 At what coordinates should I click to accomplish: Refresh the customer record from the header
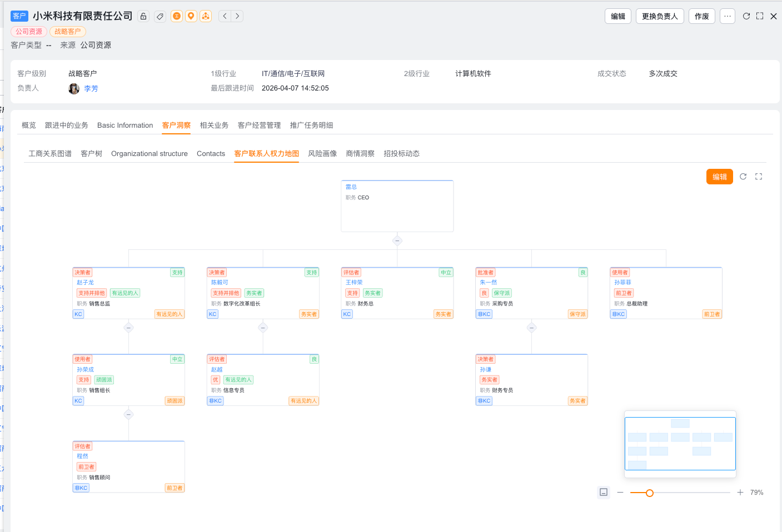coord(746,16)
